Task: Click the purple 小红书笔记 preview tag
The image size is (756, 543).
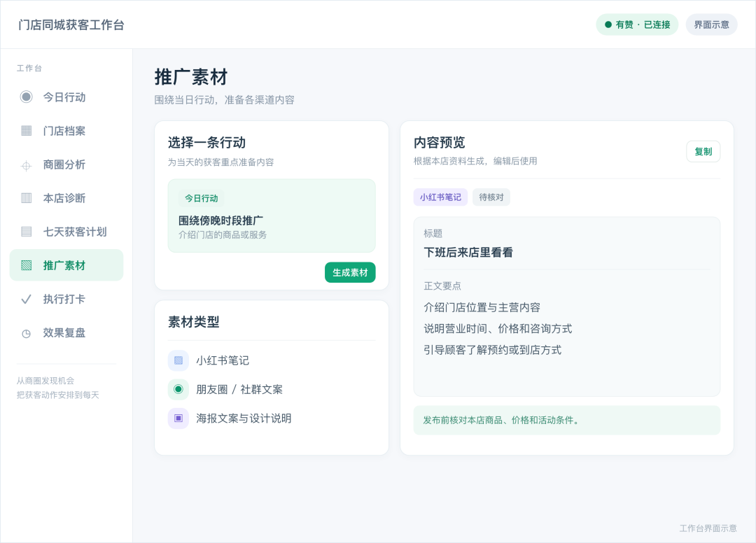Action: [x=440, y=197]
